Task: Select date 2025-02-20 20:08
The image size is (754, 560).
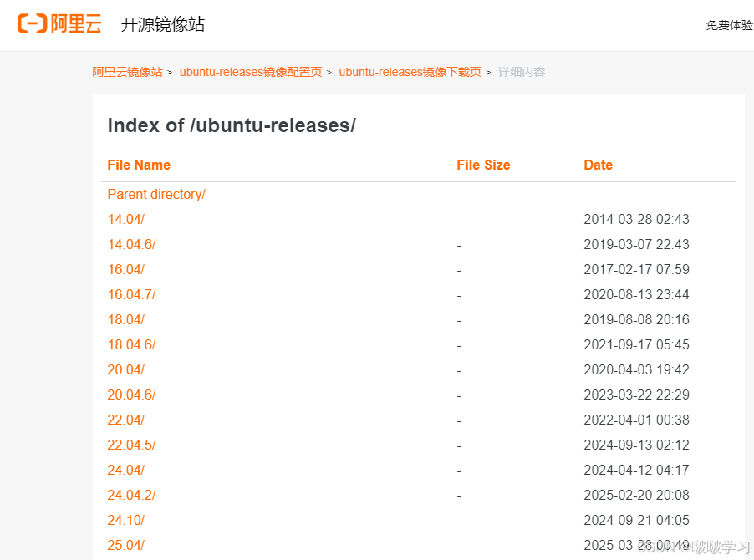Action: coord(636,495)
